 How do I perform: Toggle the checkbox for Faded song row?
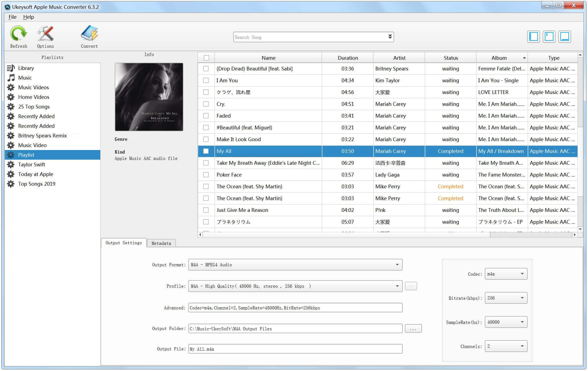click(206, 115)
